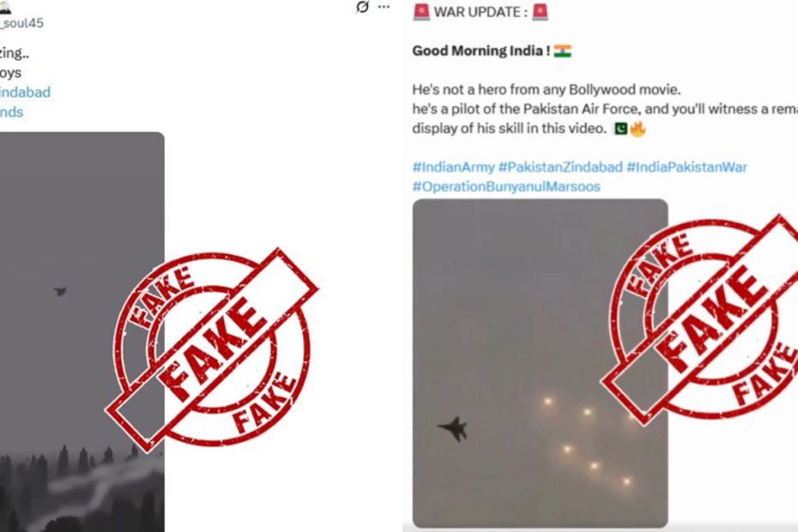Click the truncated blue 'indabad' hashtag
The width and height of the screenshot is (798, 532).
(25, 92)
